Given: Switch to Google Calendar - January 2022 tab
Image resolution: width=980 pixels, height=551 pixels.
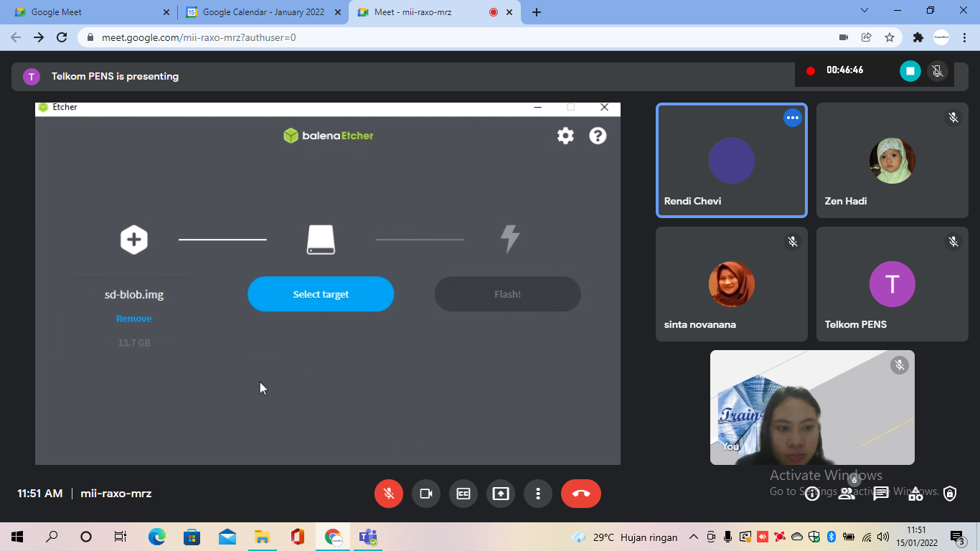Looking at the screenshot, I should [263, 12].
